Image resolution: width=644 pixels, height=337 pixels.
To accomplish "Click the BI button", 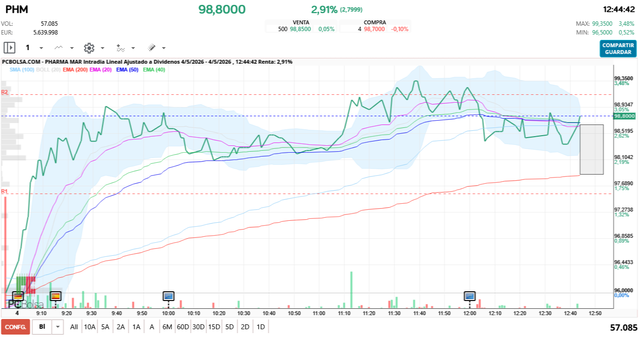I will click(x=42, y=327).
